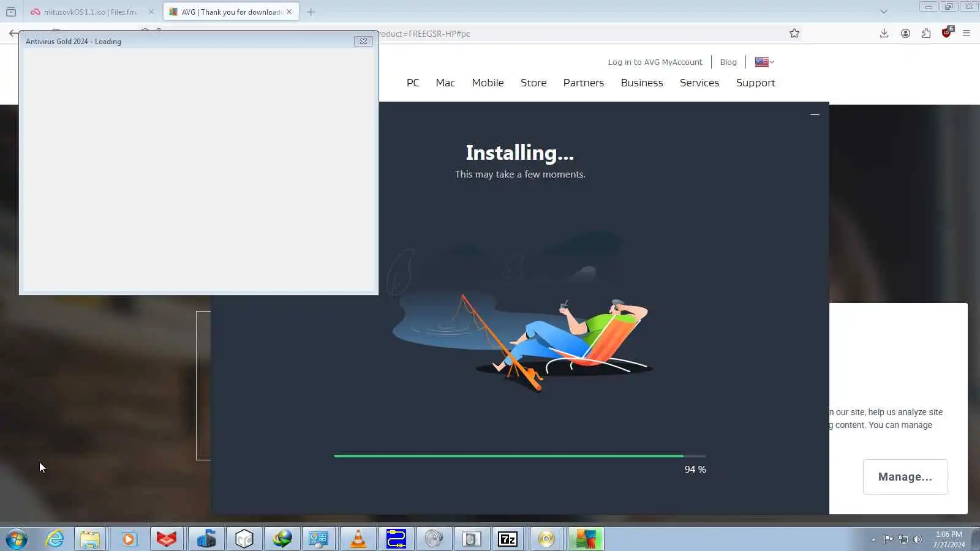980x551 pixels.
Task: Open the Firefox View icon left of tabs
Action: click(11, 12)
